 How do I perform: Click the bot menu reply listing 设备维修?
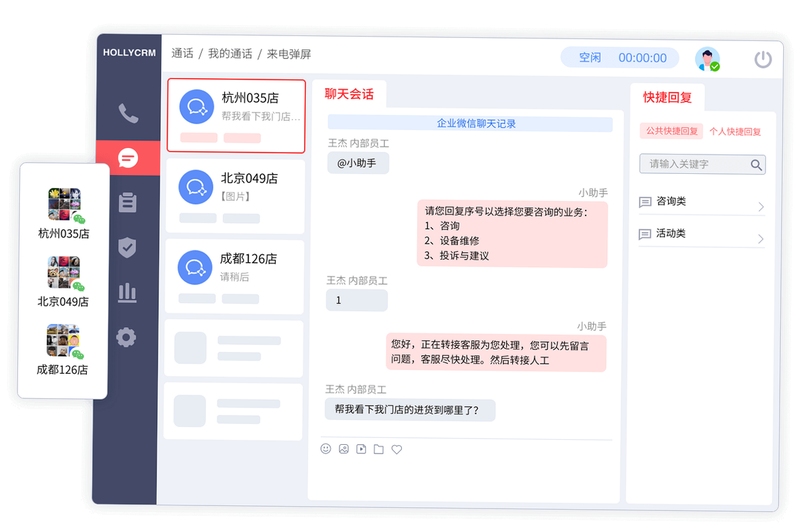(x=512, y=234)
